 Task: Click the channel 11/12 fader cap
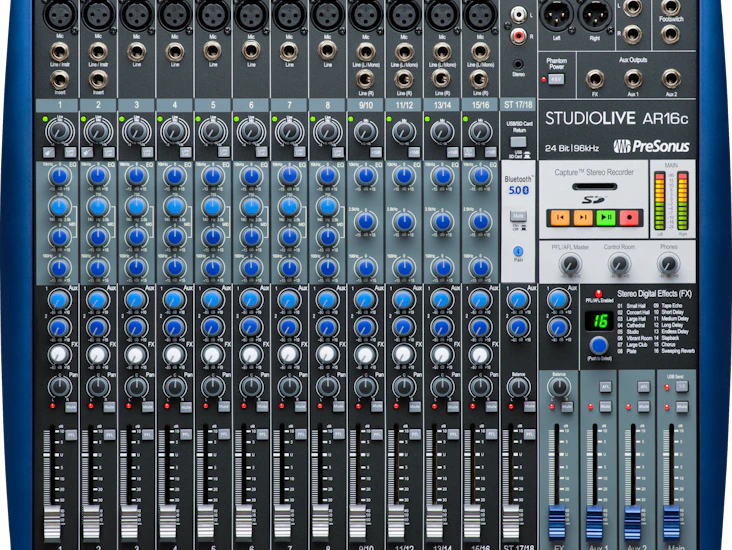coord(396,522)
